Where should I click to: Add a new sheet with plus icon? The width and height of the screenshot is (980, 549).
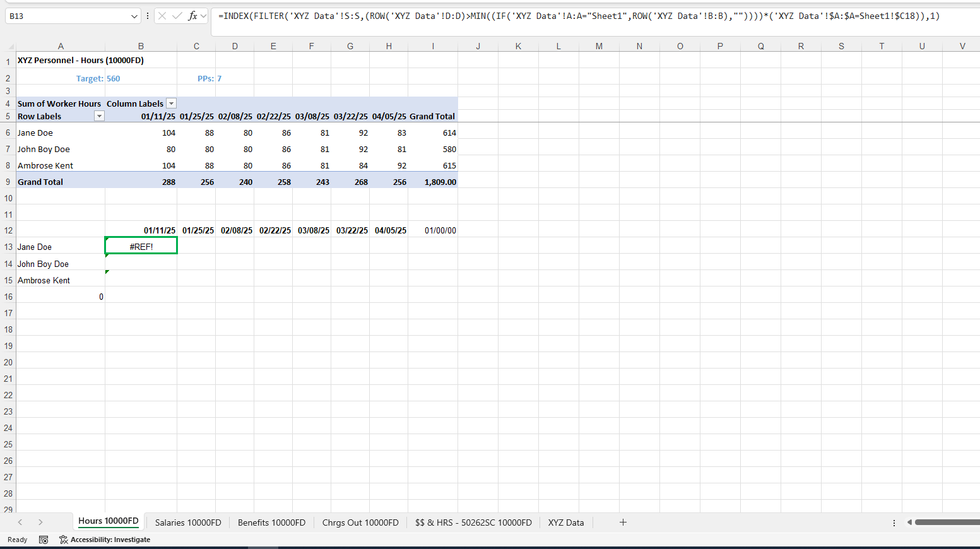[623, 522]
